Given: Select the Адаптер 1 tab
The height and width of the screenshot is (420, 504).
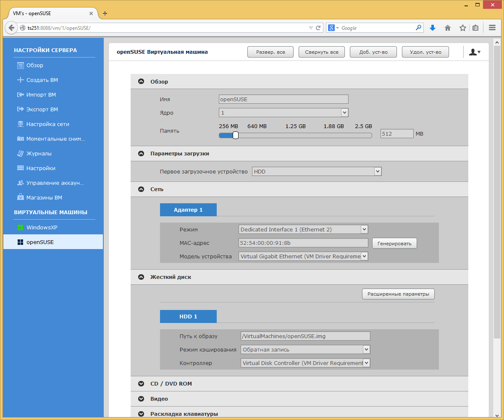Looking at the screenshot, I should 188,210.
